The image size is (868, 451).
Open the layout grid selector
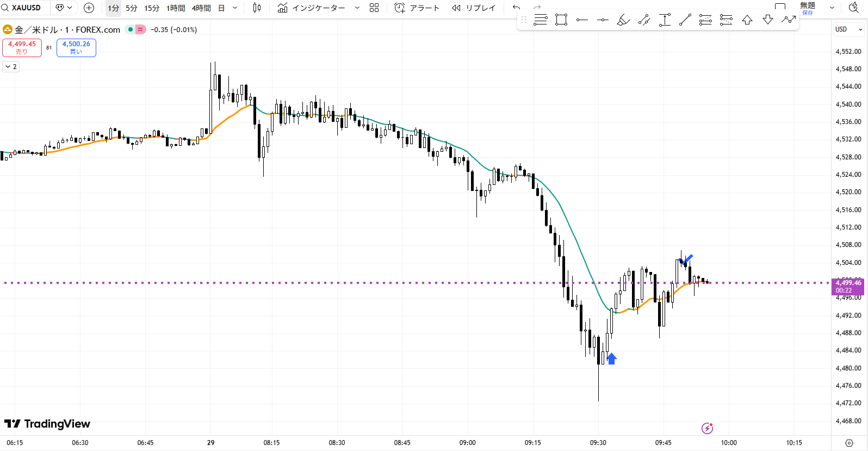click(374, 8)
